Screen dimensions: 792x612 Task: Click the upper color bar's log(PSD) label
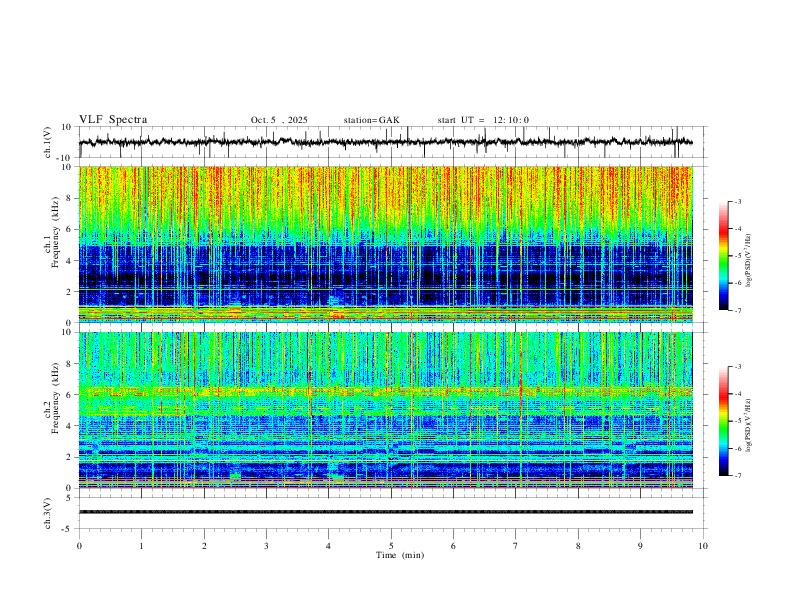click(748, 261)
